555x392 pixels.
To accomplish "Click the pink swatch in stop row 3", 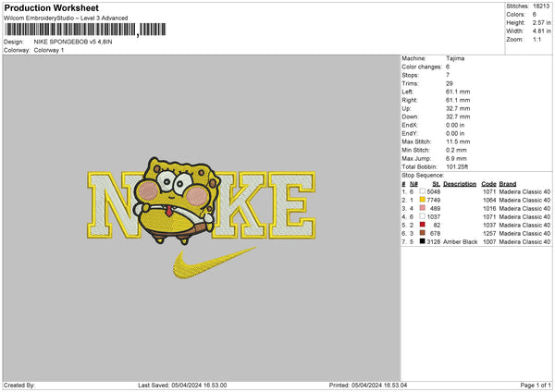I will (423, 208).
